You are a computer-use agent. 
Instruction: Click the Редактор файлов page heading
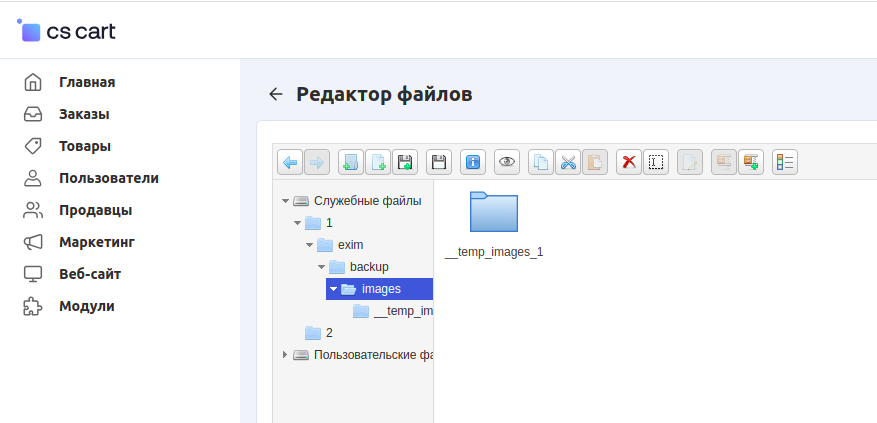coord(384,94)
